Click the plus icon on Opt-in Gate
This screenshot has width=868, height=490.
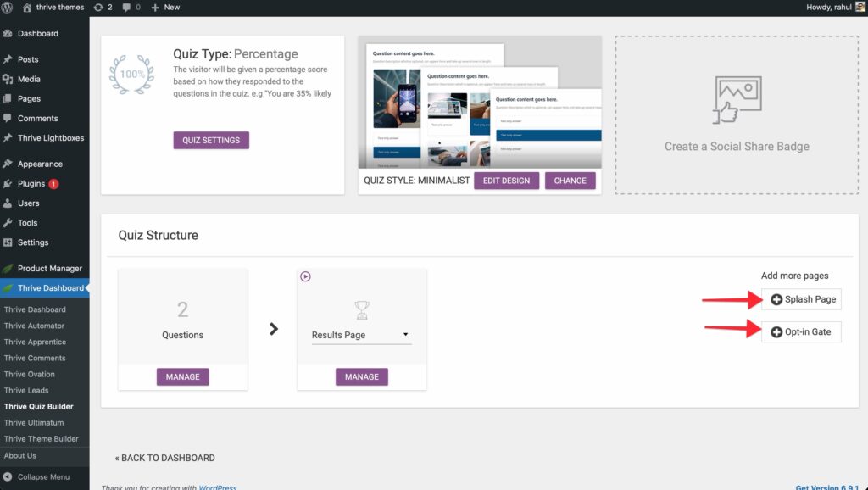[776, 332]
